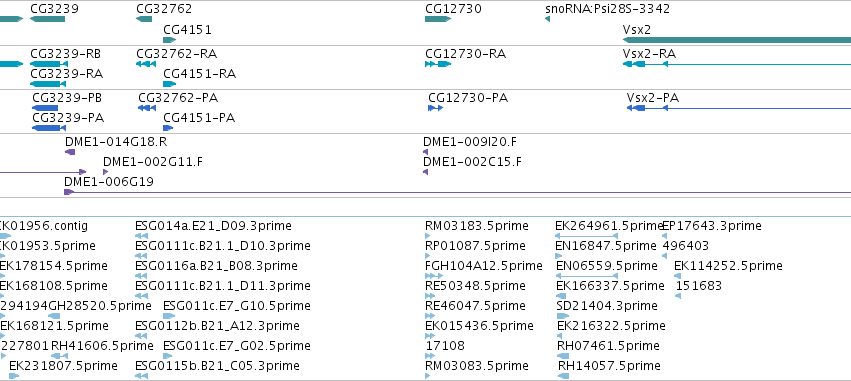
Task: Select the RM03183.5prime EST label
Action: (477, 225)
